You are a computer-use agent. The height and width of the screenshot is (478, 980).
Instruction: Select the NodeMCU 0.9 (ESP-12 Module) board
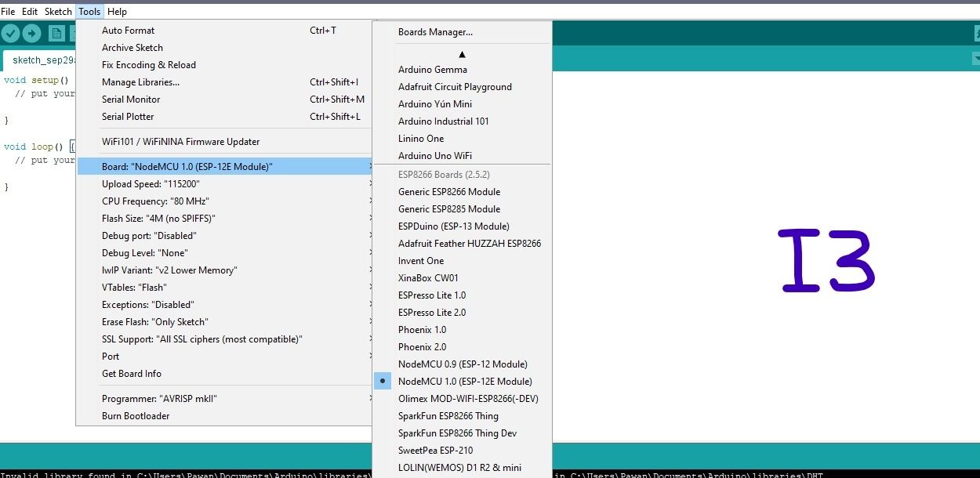click(462, 364)
